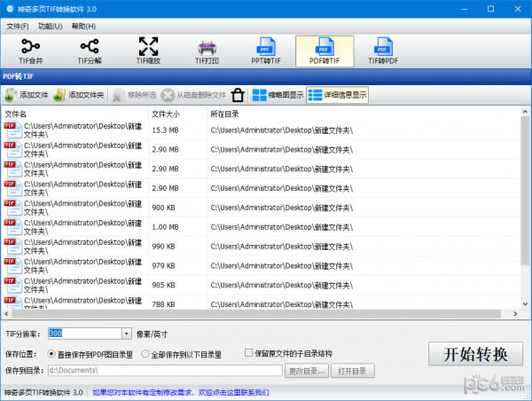Switch to 详细信息显示 detail view
Screen dimensions: 532x401
point(337,95)
